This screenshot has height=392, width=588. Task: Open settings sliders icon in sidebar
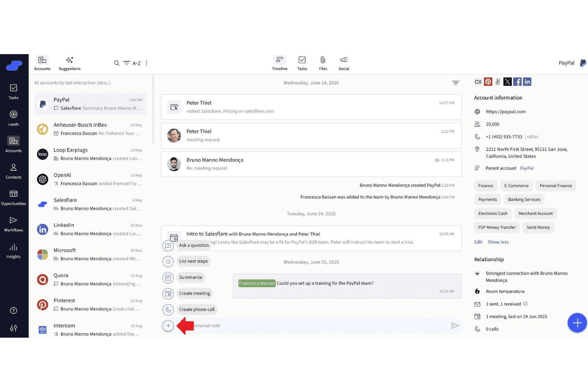(14, 328)
